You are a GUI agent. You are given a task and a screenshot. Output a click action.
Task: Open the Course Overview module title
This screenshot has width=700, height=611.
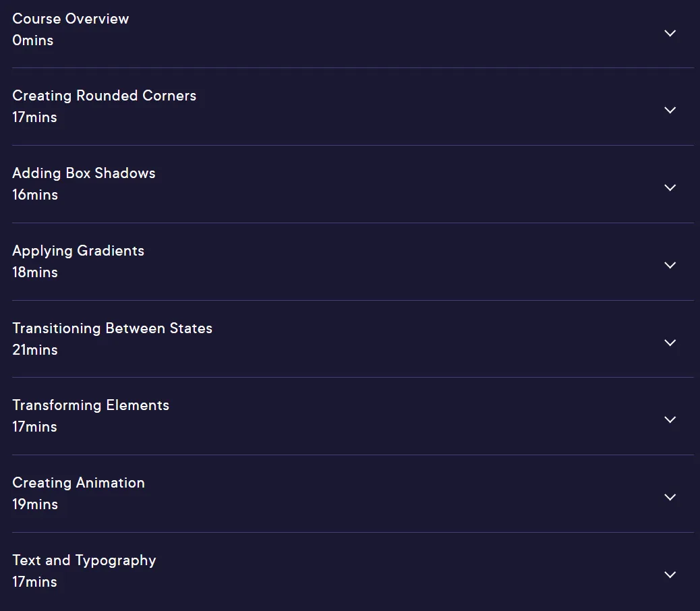[71, 19]
